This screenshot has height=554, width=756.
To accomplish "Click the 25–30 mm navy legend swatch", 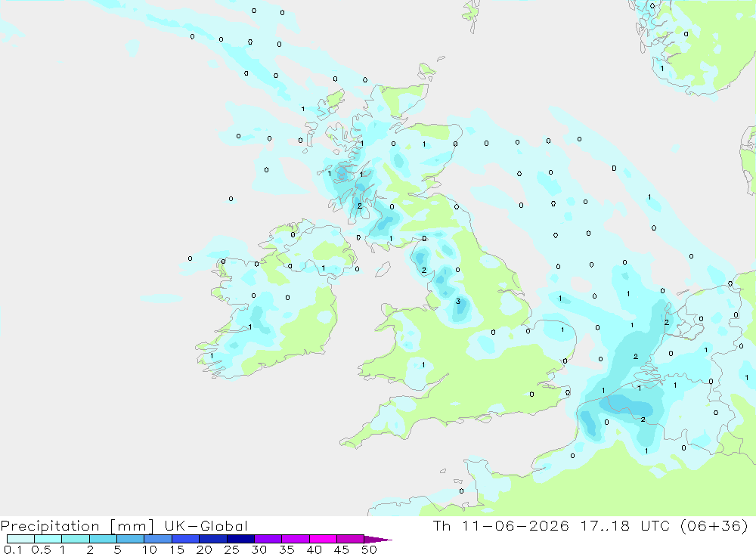I will click(240, 539).
